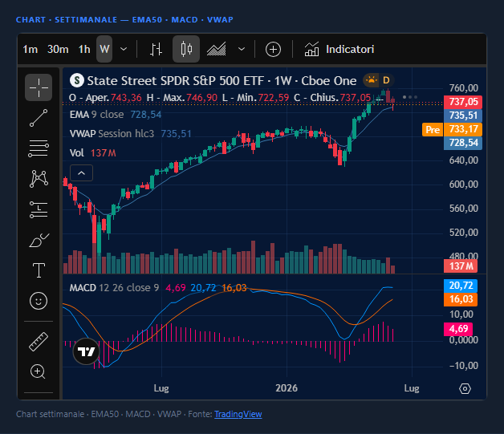Choose the area chart style icon
The image size is (504, 434).
[x=216, y=49]
